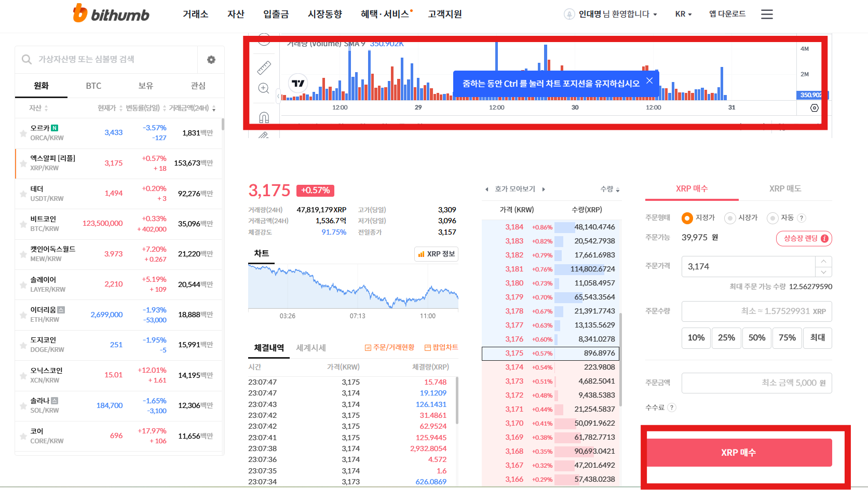
Task: Decrease order price with down stepper
Action: pyautogui.click(x=824, y=272)
